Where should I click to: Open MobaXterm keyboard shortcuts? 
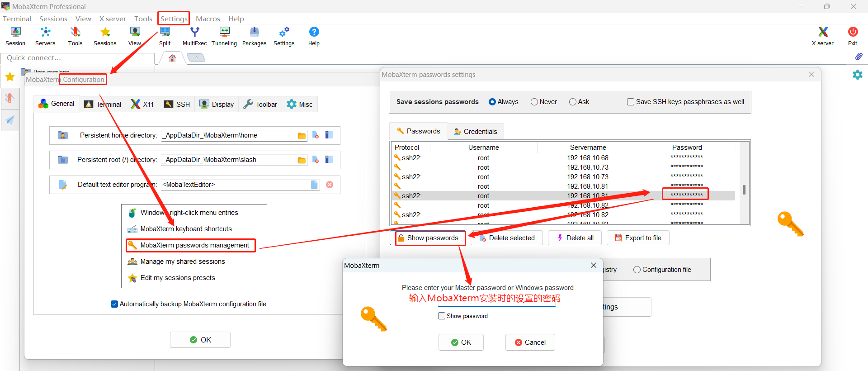coord(186,229)
